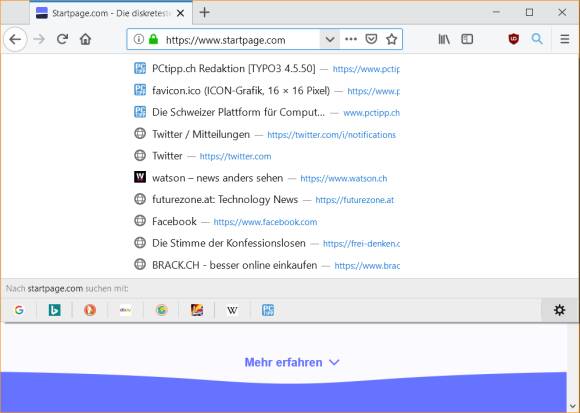Bookmark this page with the star icon

tap(391, 39)
